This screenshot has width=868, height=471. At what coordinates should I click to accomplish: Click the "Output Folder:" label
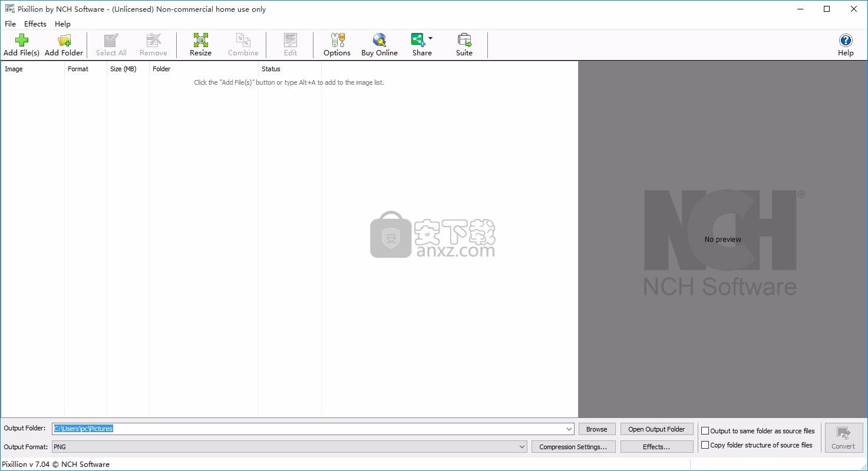click(25, 428)
